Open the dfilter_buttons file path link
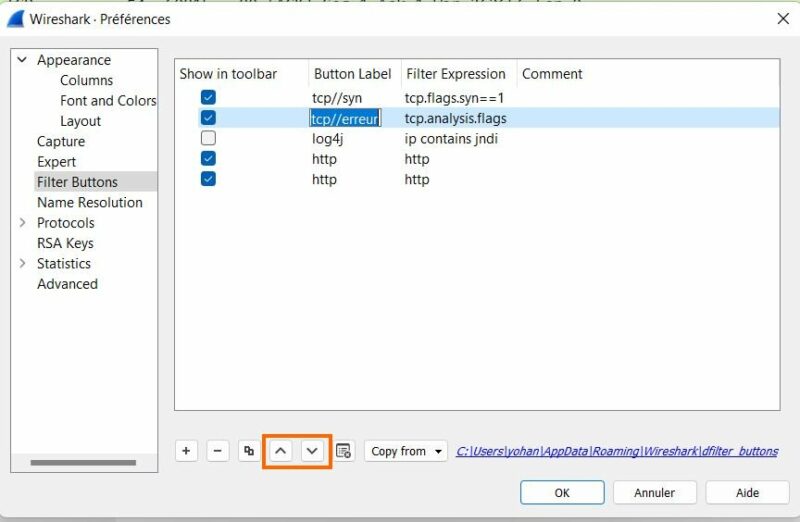 (617, 451)
